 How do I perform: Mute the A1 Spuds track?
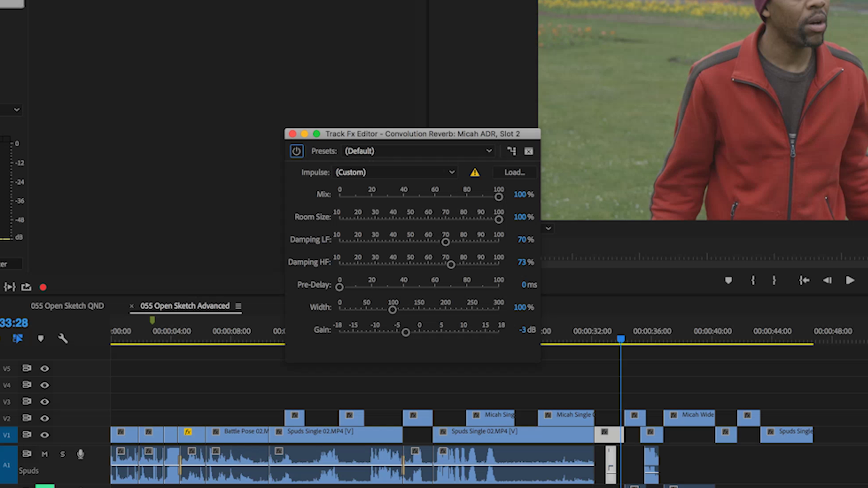[x=44, y=454]
